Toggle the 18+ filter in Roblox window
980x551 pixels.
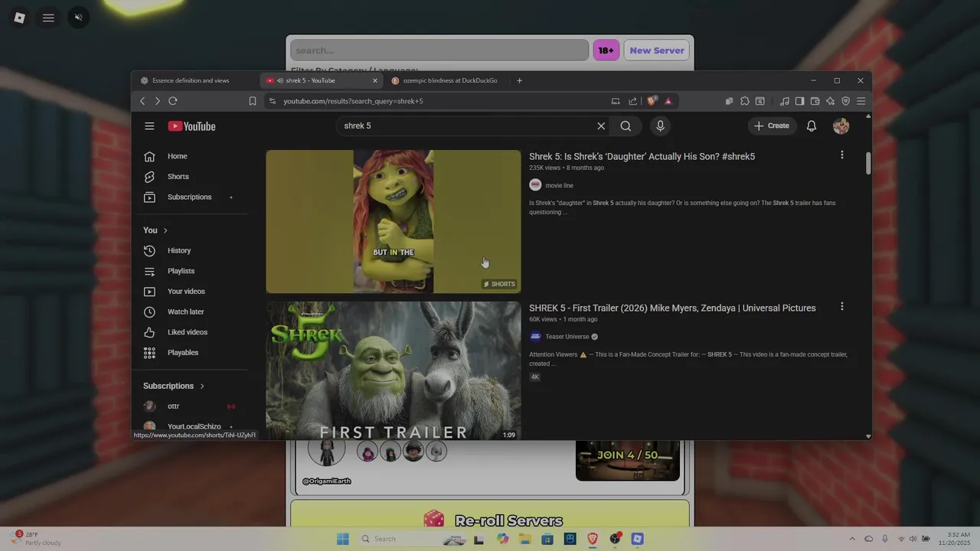606,51
